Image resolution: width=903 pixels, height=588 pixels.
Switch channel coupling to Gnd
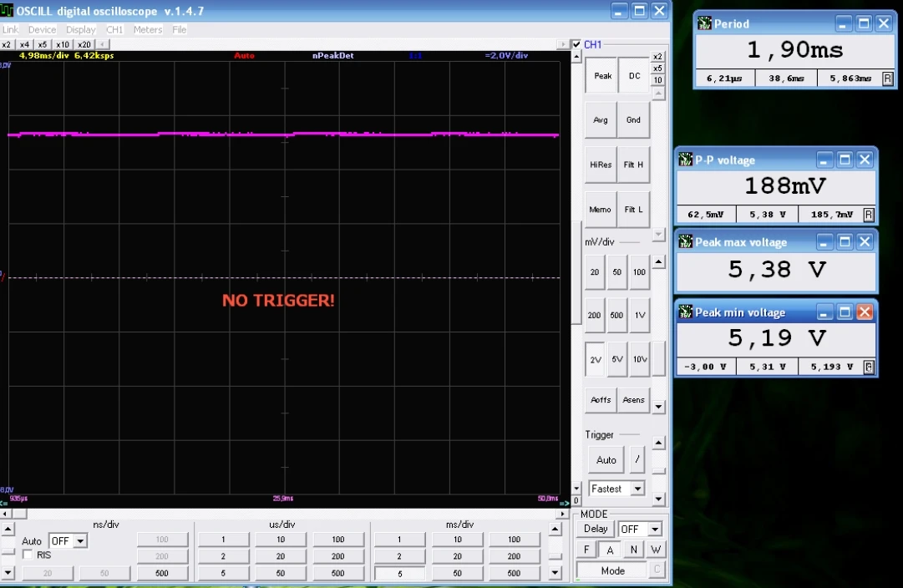[633, 120]
